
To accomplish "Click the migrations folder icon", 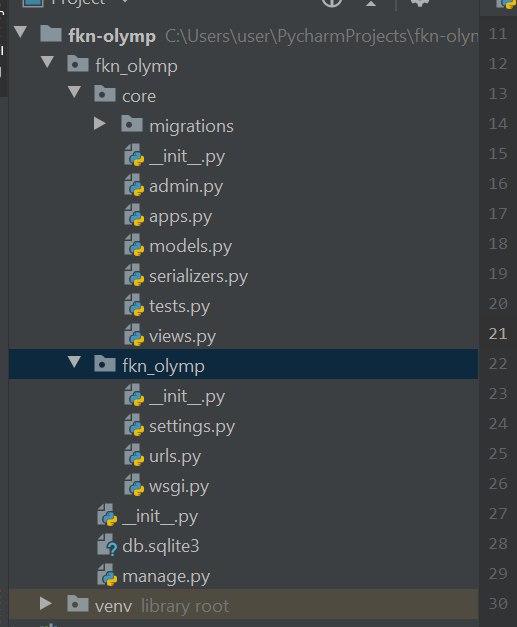I will pos(132,124).
